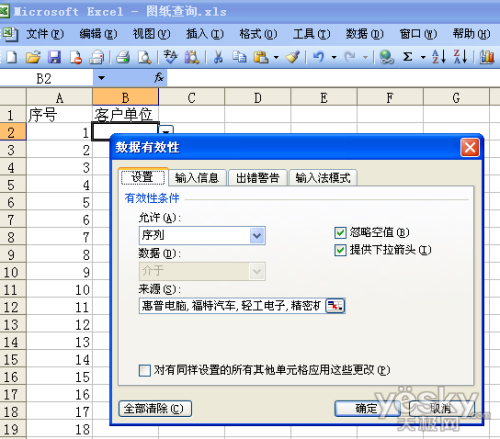Click the Format Painter brush icon

tap(293, 57)
